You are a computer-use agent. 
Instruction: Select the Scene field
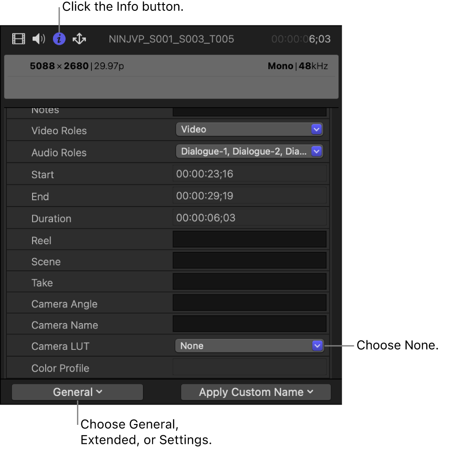point(249,260)
